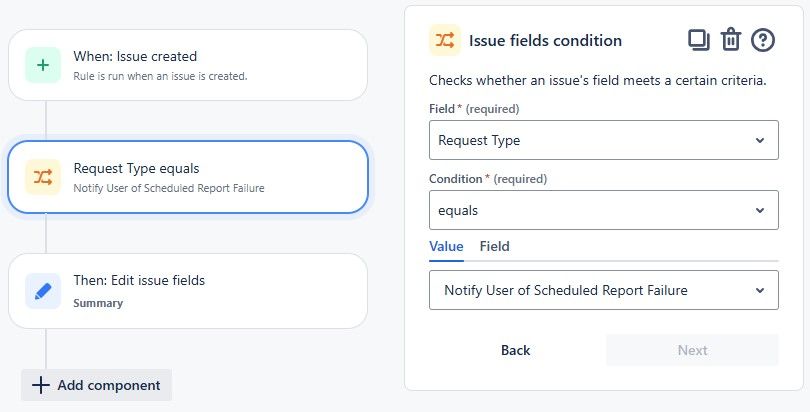The image size is (810, 412).
Task: Click the orange shuffle condition icon in rule list
Action: (x=43, y=177)
